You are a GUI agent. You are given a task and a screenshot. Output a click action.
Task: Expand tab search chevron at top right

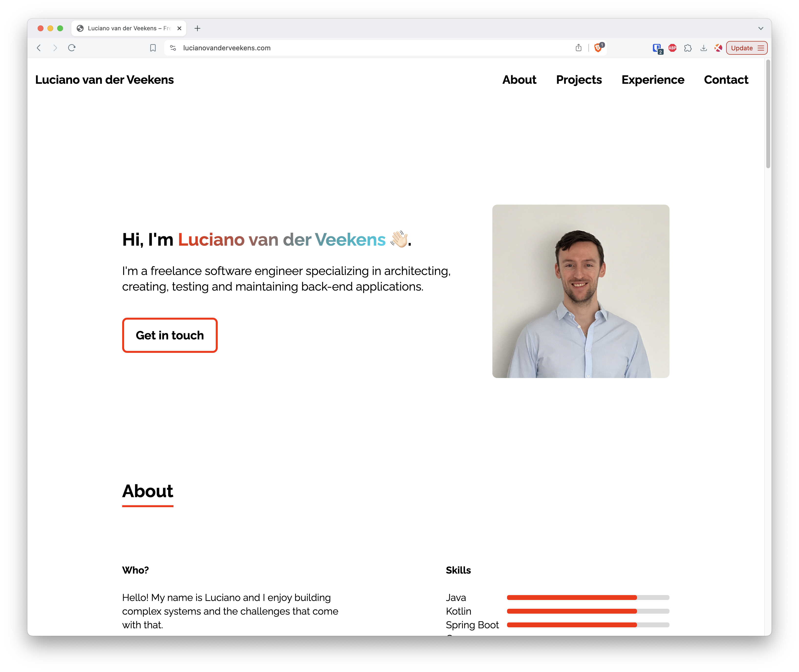click(760, 28)
